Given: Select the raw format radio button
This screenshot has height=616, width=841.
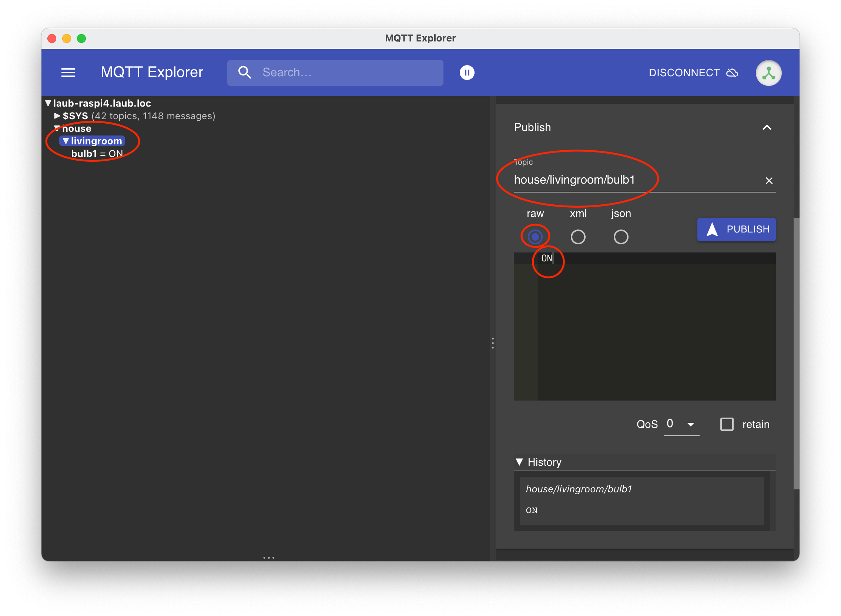Looking at the screenshot, I should click(x=535, y=237).
